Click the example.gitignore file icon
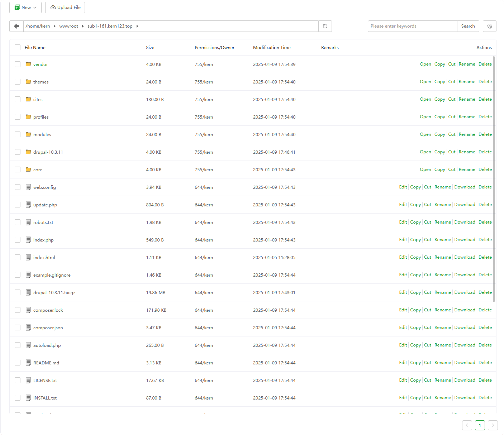 [28, 275]
